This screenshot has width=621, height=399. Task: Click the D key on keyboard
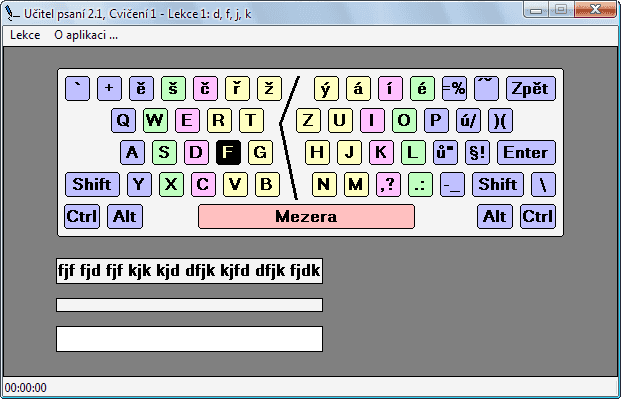click(x=196, y=152)
